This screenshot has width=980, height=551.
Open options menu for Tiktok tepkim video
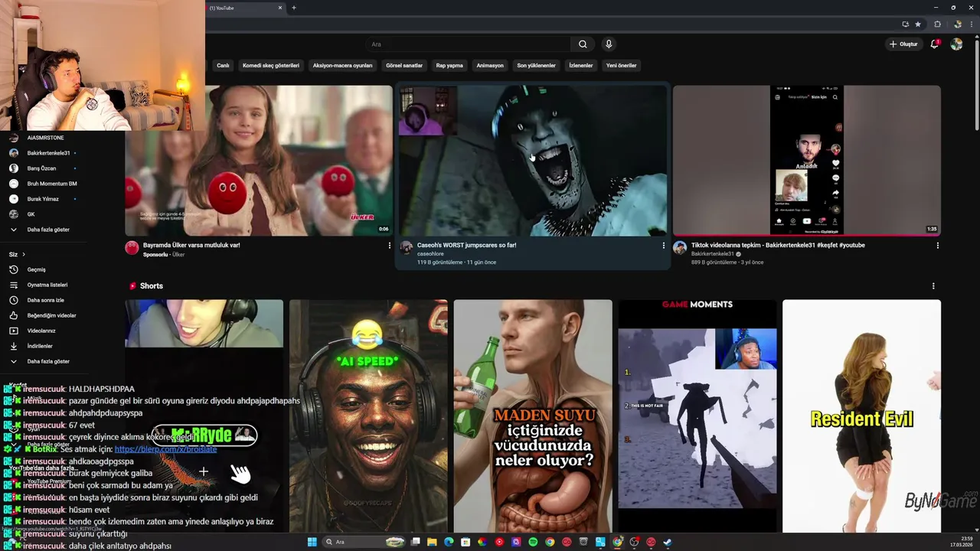[937, 246]
